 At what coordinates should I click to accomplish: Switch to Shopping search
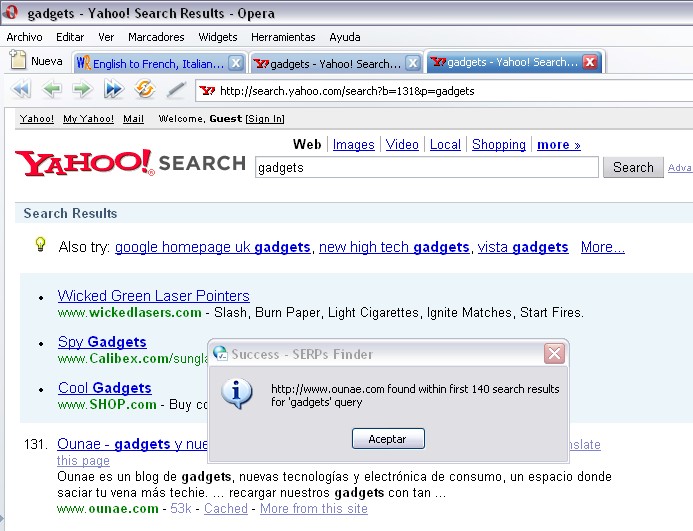(x=499, y=144)
